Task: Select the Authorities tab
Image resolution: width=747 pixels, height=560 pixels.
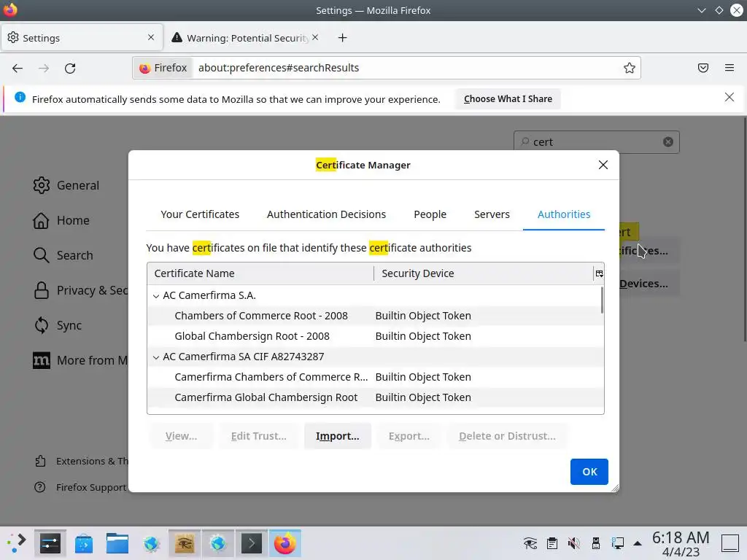Action: point(564,214)
